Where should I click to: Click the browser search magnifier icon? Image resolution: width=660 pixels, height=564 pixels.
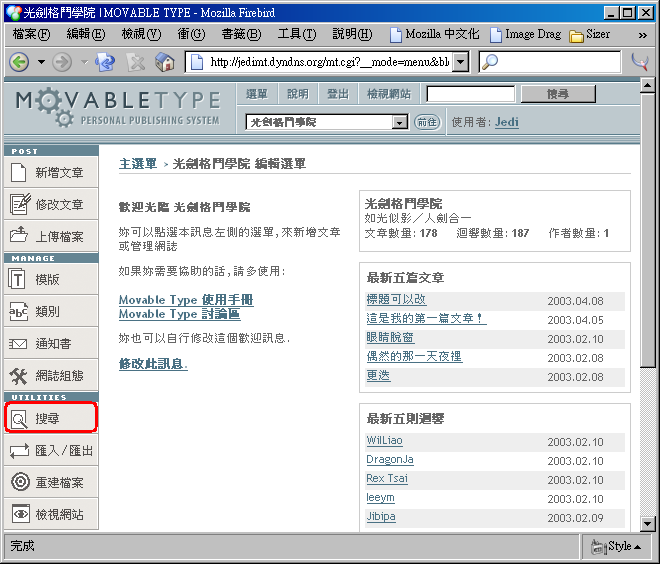(490, 62)
